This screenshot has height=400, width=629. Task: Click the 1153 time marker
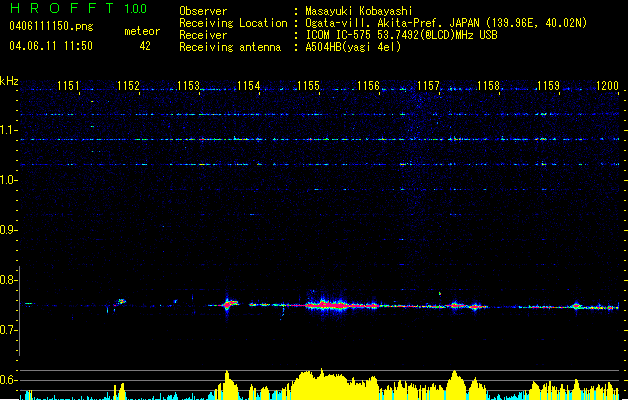coord(188,86)
